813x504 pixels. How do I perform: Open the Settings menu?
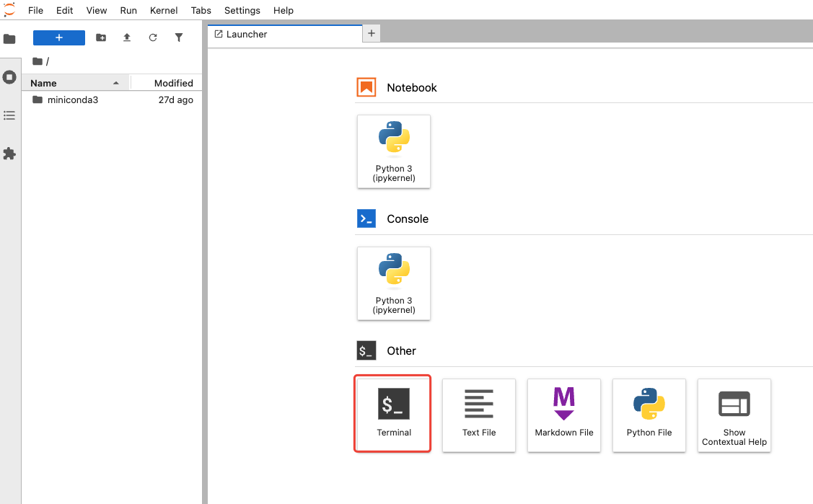pyautogui.click(x=242, y=10)
